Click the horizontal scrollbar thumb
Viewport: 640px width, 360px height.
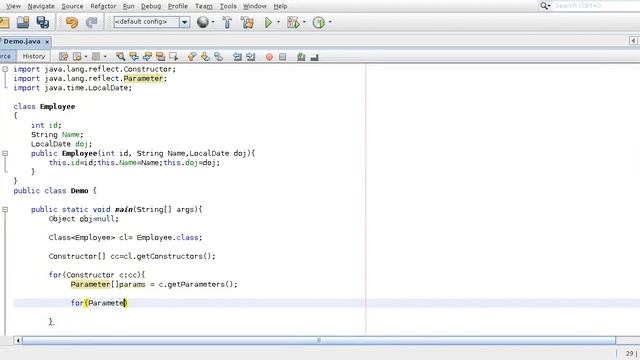point(318,340)
